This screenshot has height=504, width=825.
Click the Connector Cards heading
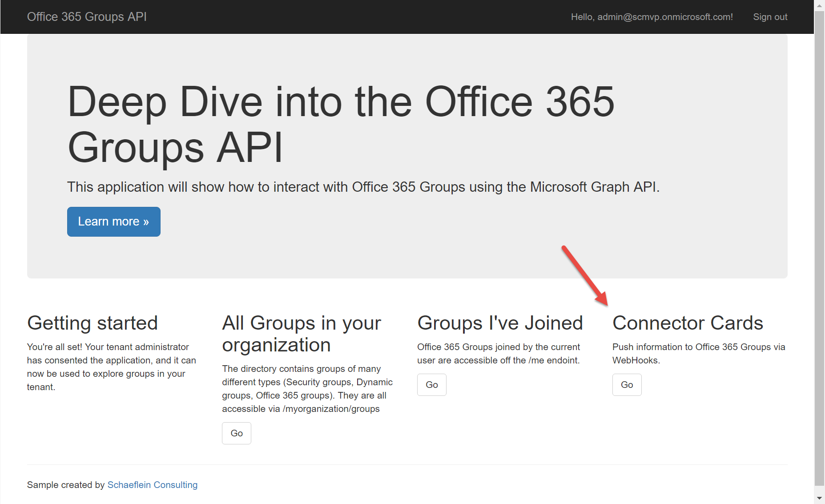pyautogui.click(x=688, y=323)
